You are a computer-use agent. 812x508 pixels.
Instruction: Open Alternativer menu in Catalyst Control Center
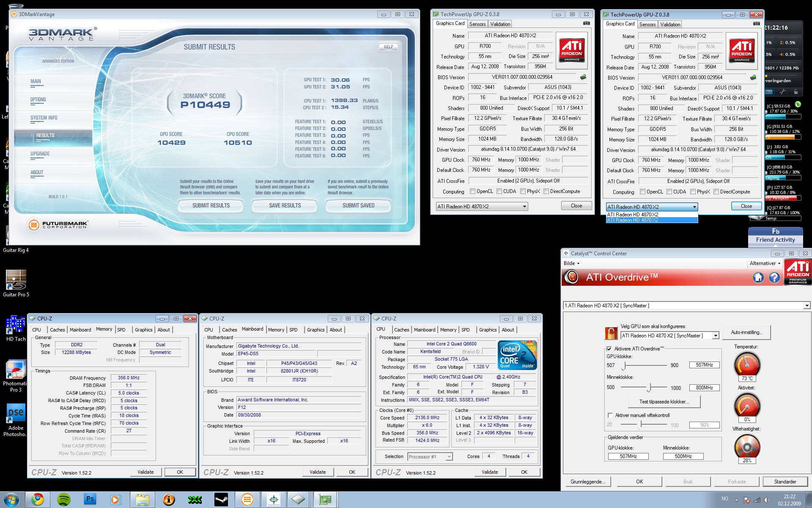click(765, 263)
